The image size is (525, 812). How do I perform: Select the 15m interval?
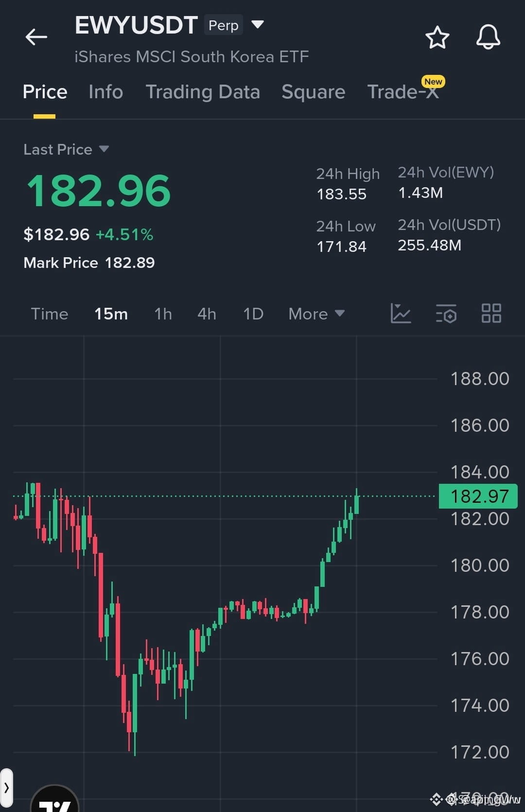(x=111, y=314)
